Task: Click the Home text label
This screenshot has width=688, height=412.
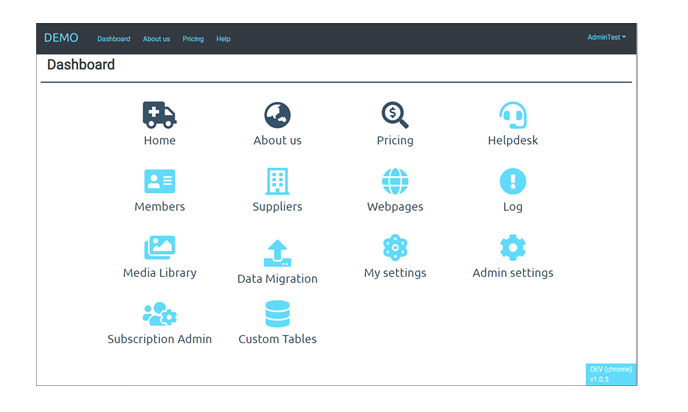Action: [x=160, y=140]
